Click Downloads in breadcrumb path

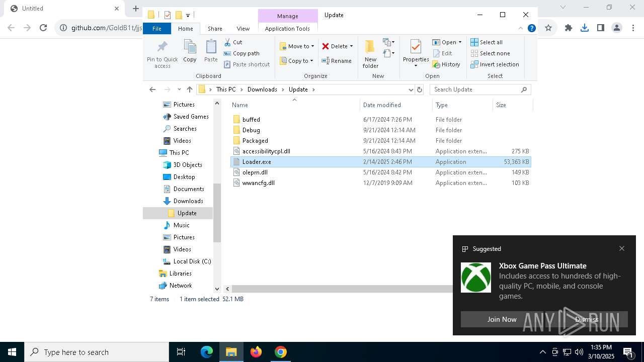click(x=262, y=89)
